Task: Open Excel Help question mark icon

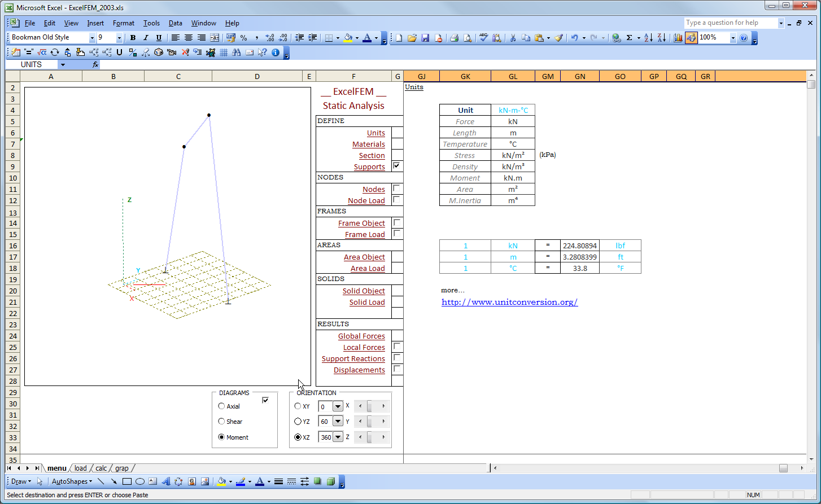Action: (x=744, y=38)
